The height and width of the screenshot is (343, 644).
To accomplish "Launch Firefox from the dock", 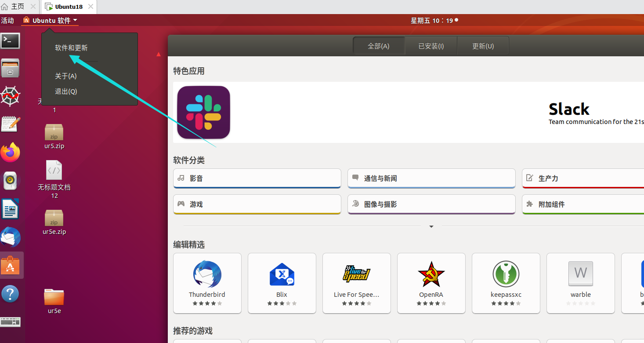I will (x=10, y=152).
